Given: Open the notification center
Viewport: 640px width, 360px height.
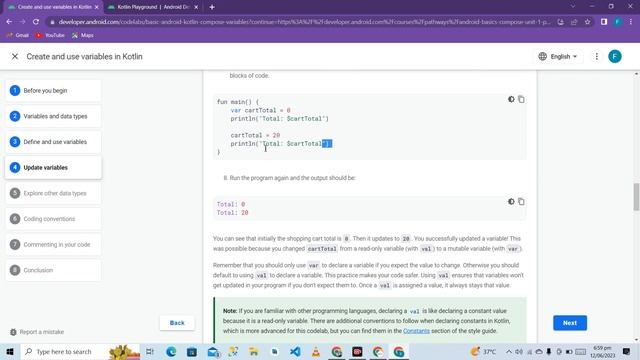Looking at the screenshot, I should pos(627,351).
